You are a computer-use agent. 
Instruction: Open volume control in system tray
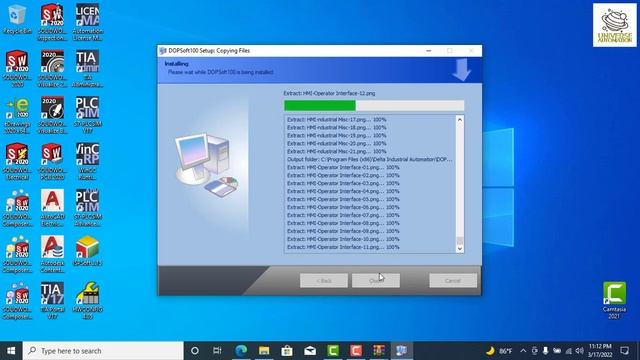[579, 351]
